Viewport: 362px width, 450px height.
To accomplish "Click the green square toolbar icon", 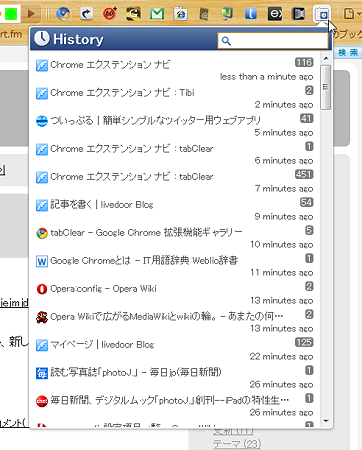I will pyautogui.click(x=11, y=14).
